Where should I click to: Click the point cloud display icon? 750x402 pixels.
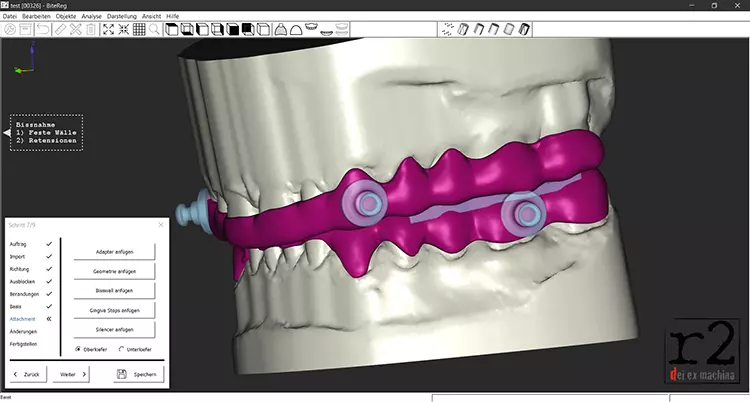pos(446,29)
